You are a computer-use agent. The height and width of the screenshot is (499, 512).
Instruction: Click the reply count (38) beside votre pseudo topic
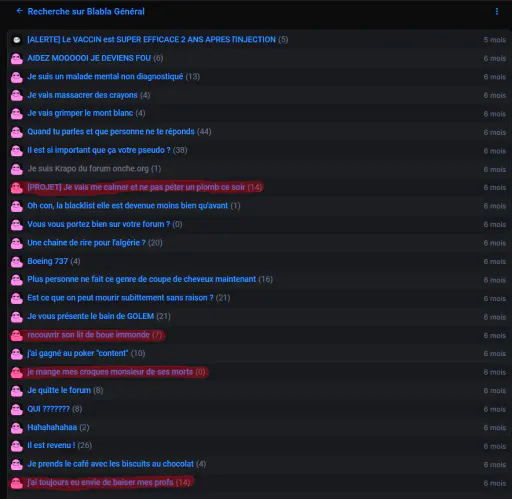point(180,150)
